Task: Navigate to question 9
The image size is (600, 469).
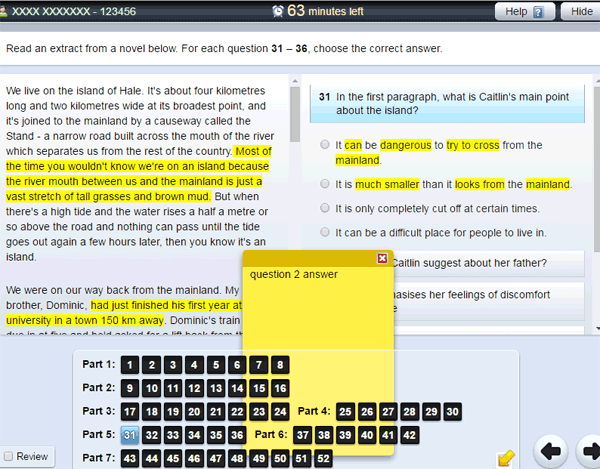Action: point(130,388)
